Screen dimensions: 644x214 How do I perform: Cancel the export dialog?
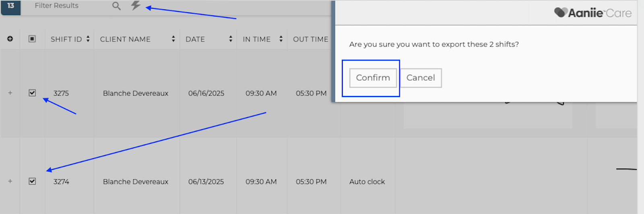421,78
